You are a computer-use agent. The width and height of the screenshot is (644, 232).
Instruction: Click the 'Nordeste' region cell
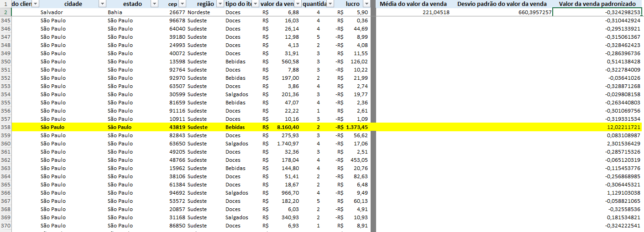199,12
